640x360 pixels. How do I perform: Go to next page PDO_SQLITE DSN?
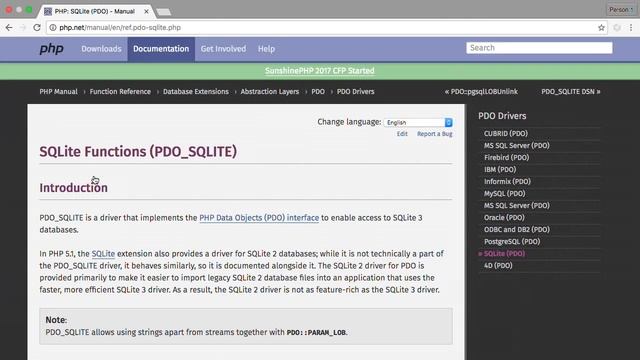[571, 91]
